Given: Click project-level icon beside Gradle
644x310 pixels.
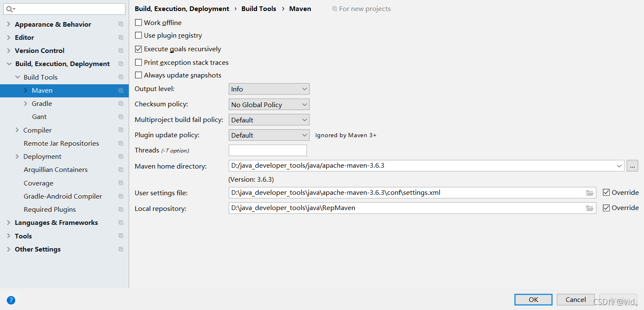Looking at the screenshot, I should click(x=121, y=103).
